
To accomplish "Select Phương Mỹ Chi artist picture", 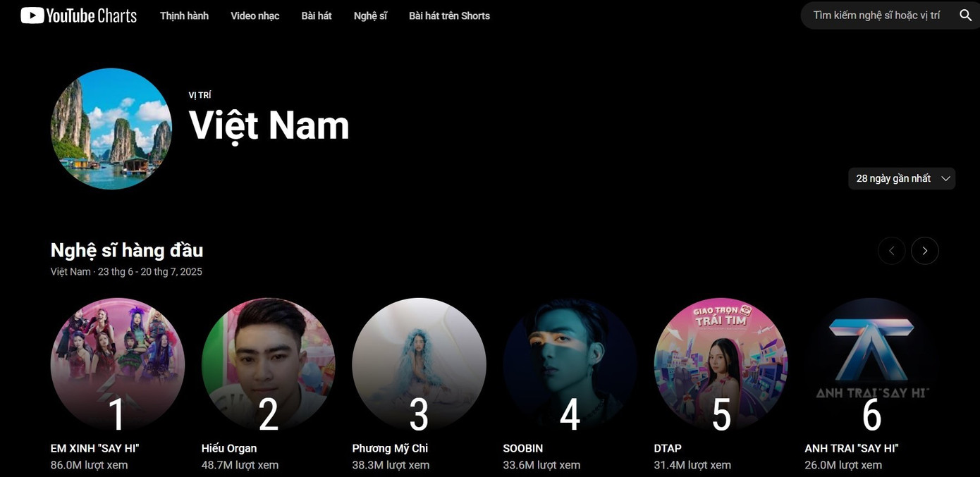I will point(419,364).
